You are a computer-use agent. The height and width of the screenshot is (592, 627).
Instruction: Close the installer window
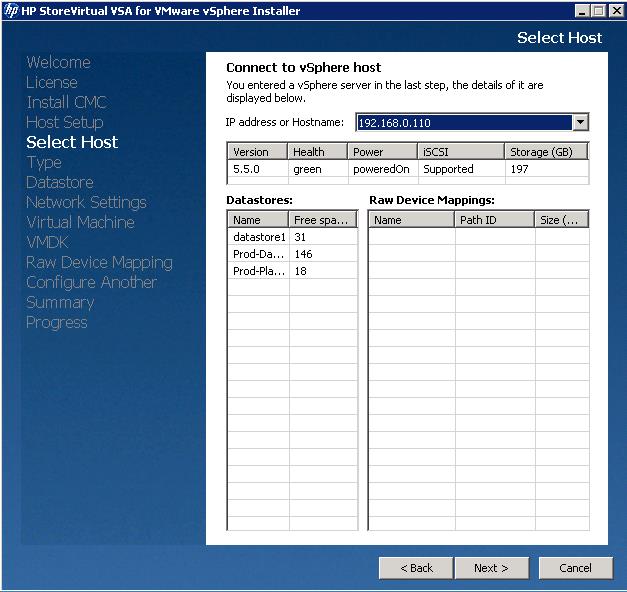tap(617, 10)
